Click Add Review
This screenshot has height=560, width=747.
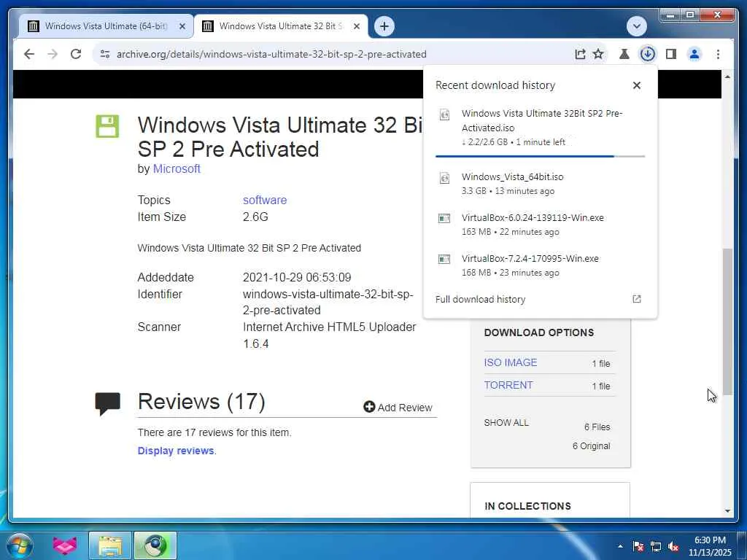[398, 407]
